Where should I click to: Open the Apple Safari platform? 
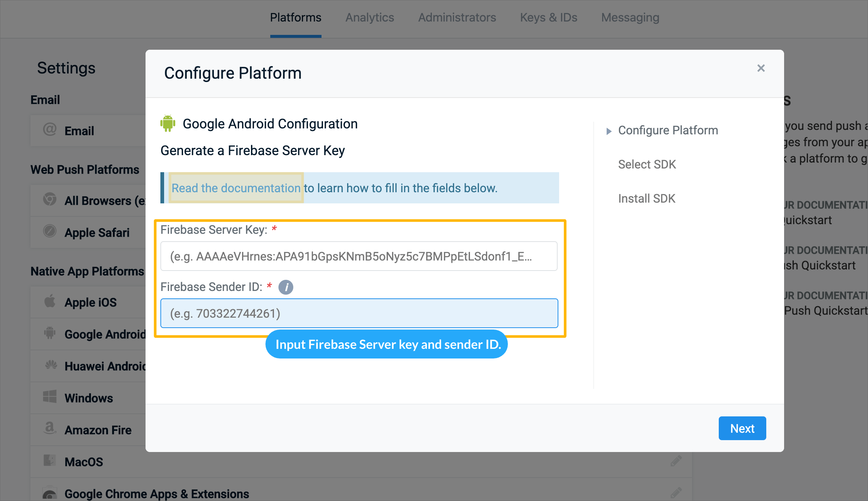click(x=88, y=233)
